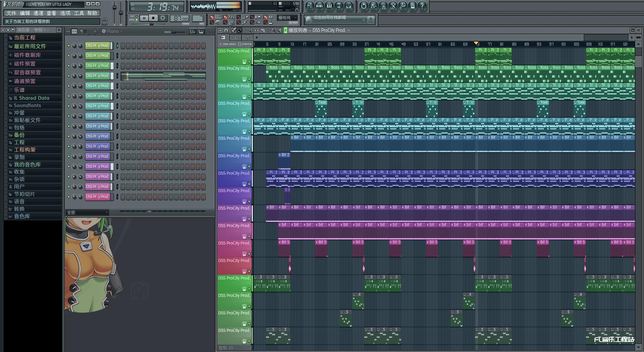The width and height of the screenshot is (644, 352).
Task: Pick the zoom tool in playlist toolbar
Action: tap(274, 30)
